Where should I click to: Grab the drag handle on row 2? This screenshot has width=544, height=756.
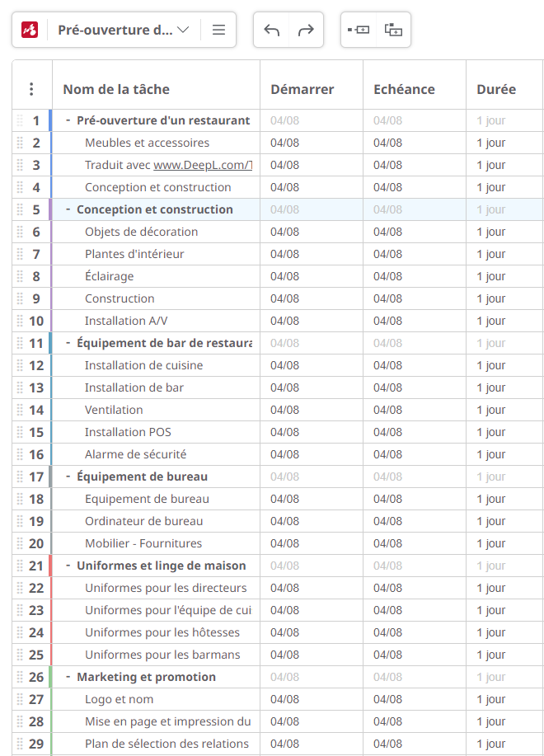pyautogui.click(x=20, y=143)
